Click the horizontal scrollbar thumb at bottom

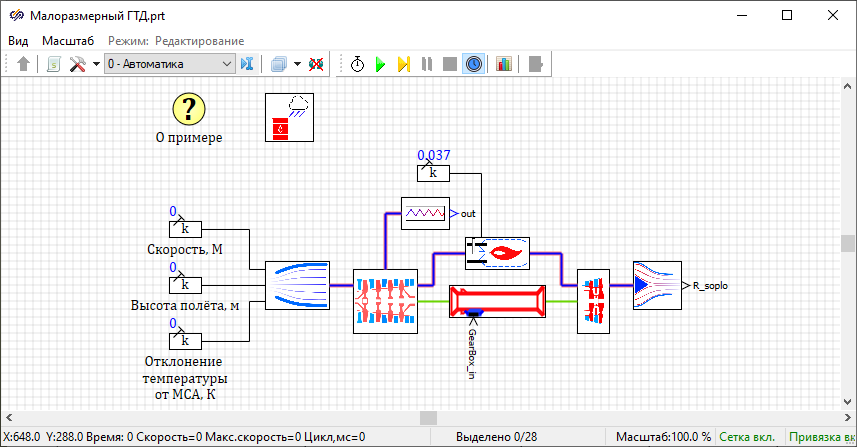[428, 417]
